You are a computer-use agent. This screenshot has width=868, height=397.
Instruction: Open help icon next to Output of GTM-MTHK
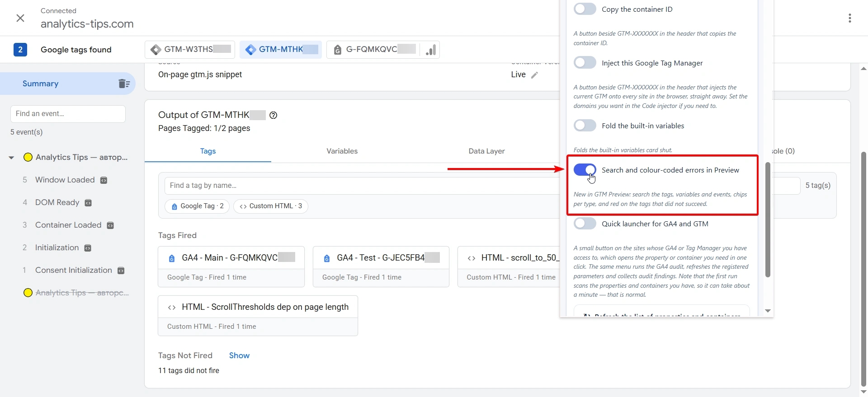(x=273, y=115)
